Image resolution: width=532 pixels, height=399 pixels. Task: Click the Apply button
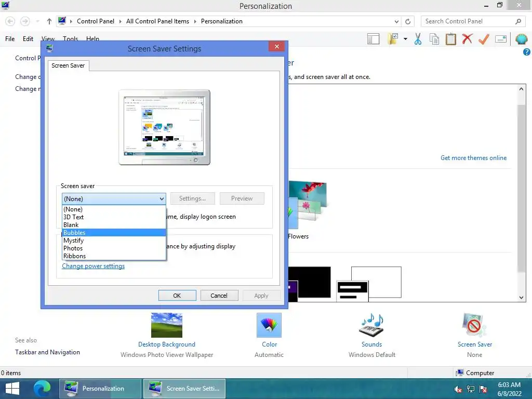coord(261,296)
